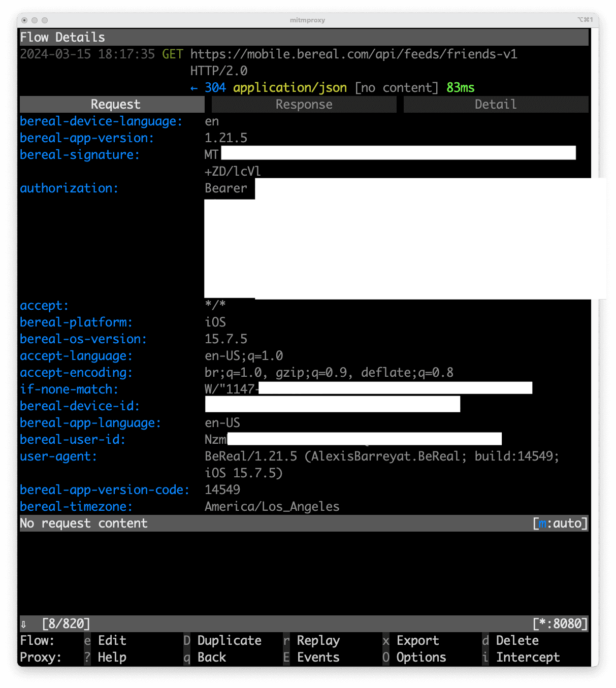
Task: Click the BeReal/1.21.5 user-agent value
Action: (382, 465)
